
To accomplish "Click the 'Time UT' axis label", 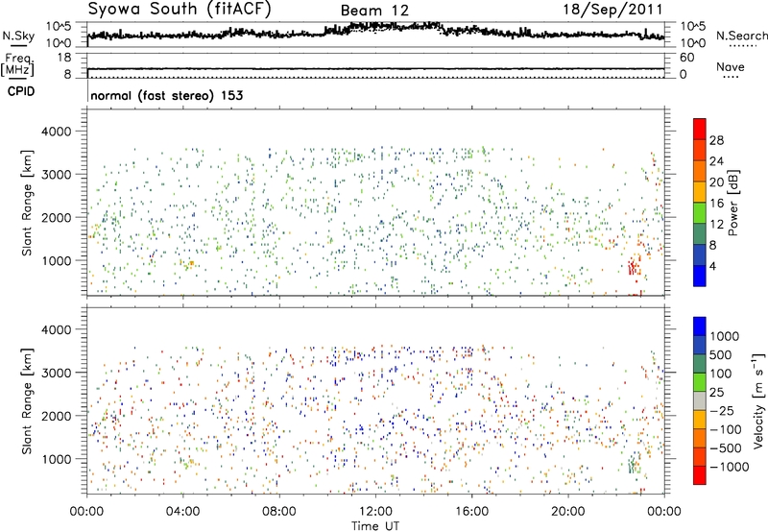I will click(375, 525).
